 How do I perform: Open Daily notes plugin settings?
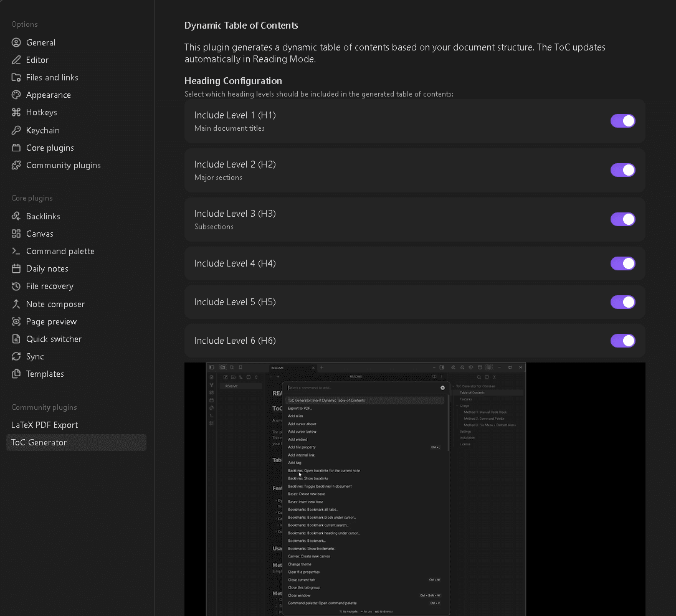pos(76,268)
